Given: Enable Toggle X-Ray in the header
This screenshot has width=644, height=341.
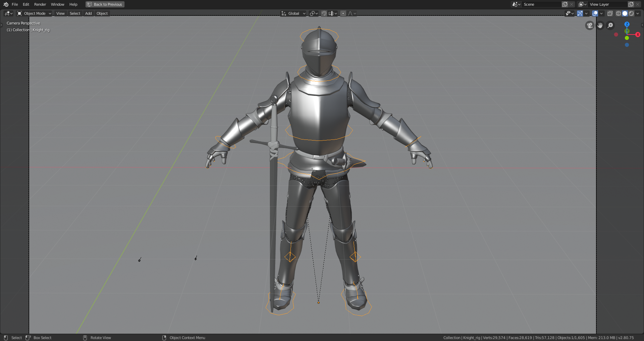Looking at the screenshot, I should [610, 13].
